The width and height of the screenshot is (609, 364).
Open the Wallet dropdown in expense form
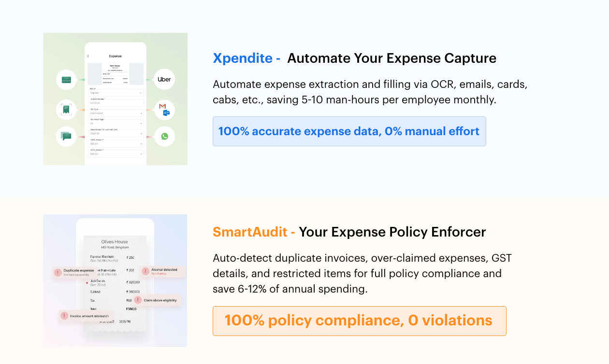click(116, 93)
